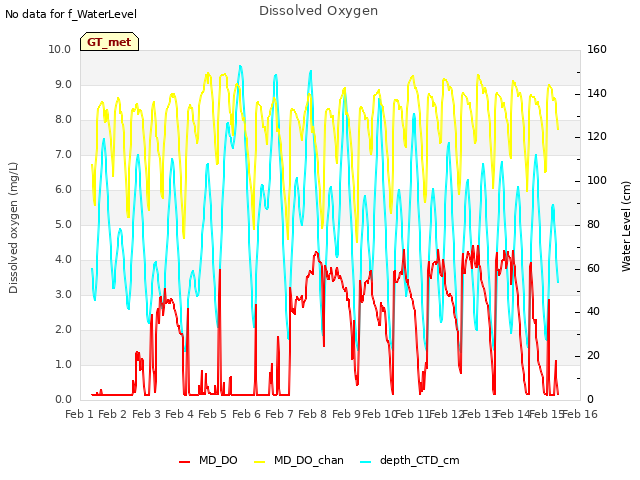This screenshot has height=480, width=640.
Task: Click the 7.0 left axis tick label
Action: pyautogui.click(x=63, y=155)
